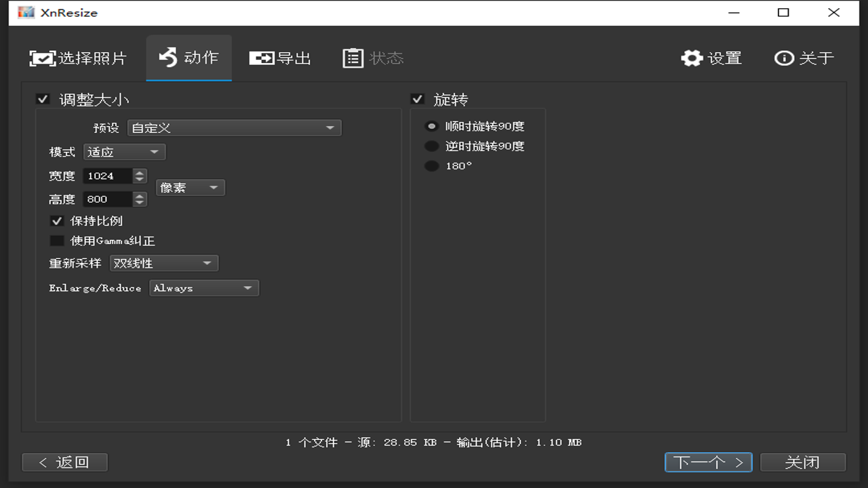Click the 宽度 field containing 1024

coord(108,176)
